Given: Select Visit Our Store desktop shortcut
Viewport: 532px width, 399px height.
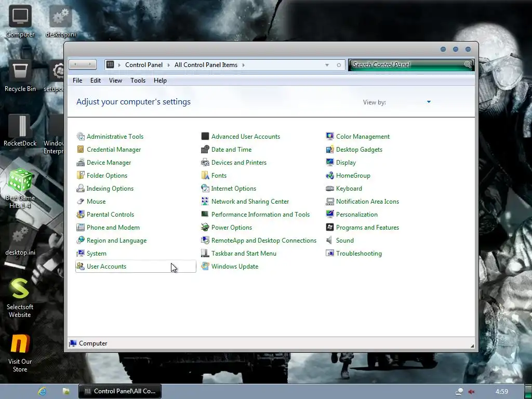Looking at the screenshot, I should (20, 353).
